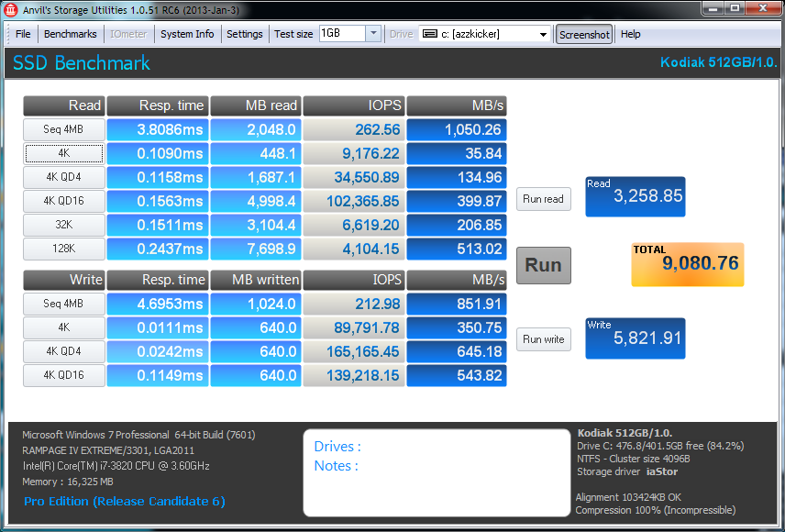Screen dimensions: 785x532
Task: Click the SSD Benchmark heading
Action: [81, 63]
